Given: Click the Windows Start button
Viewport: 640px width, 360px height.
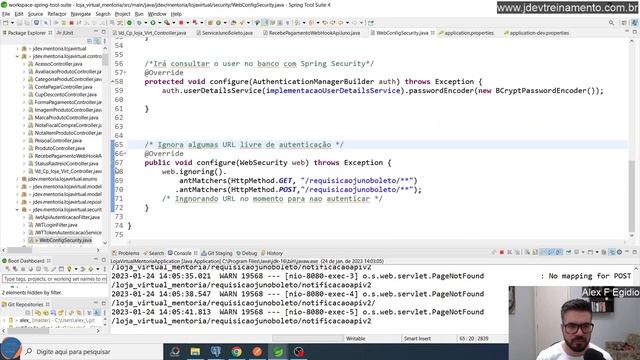Looking at the screenshot, I should click(x=11, y=348).
